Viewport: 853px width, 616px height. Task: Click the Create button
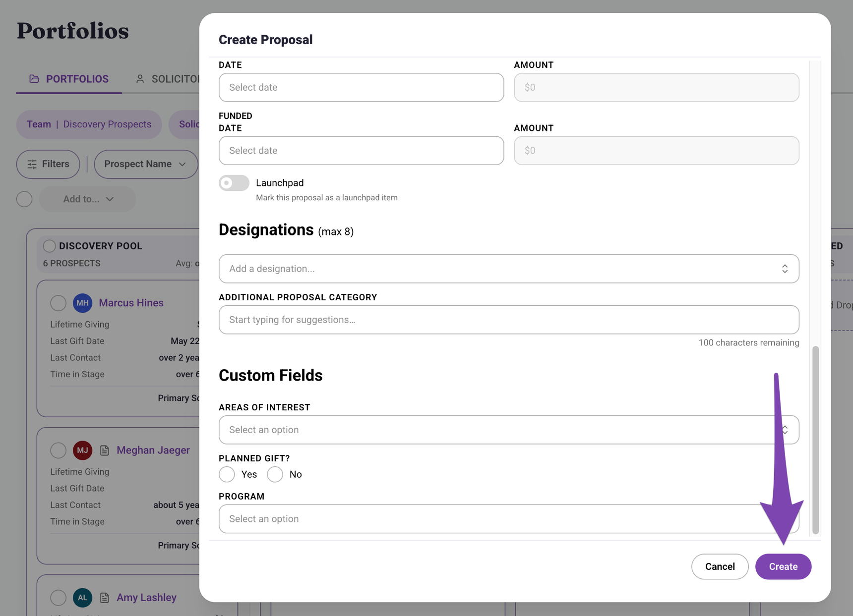click(x=783, y=566)
